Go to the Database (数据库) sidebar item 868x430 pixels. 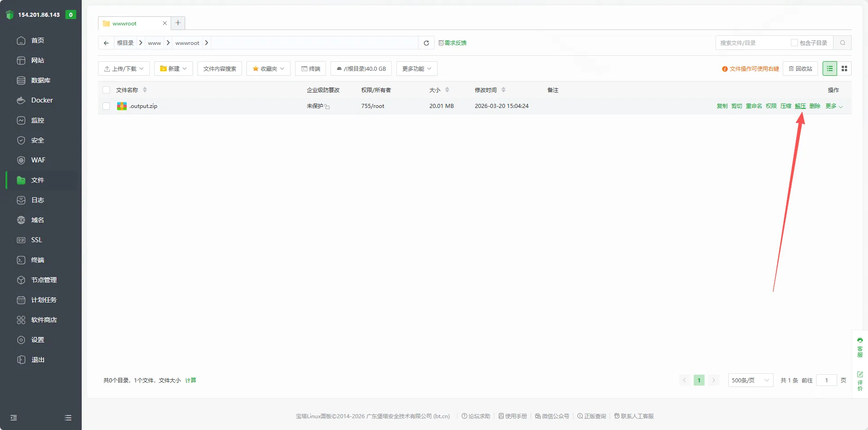pyautogui.click(x=40, y=80)
